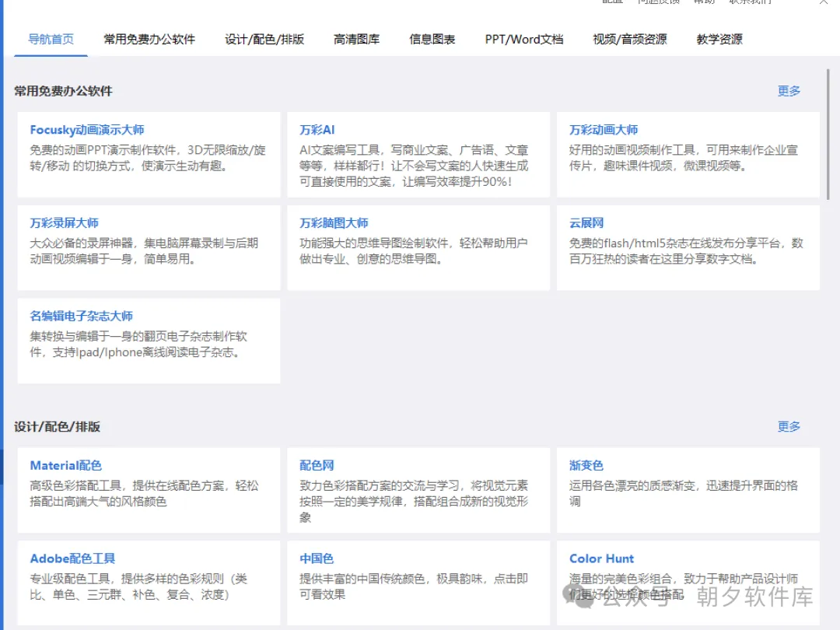Image resolution: width=840 pixels, height=630 pixels.
Task: Click 联系我们 in the top menu
Action: (751, 2)
